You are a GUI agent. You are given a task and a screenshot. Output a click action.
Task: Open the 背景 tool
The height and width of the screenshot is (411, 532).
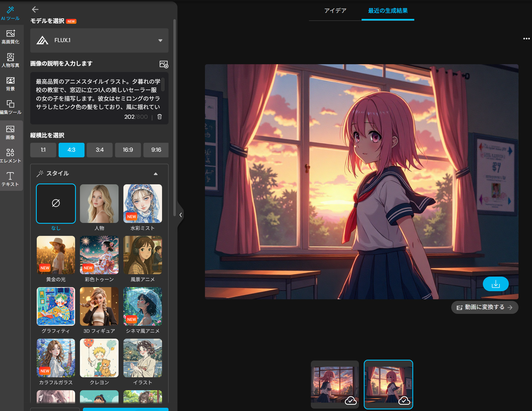pyautogui.click(x=11, y=84)
